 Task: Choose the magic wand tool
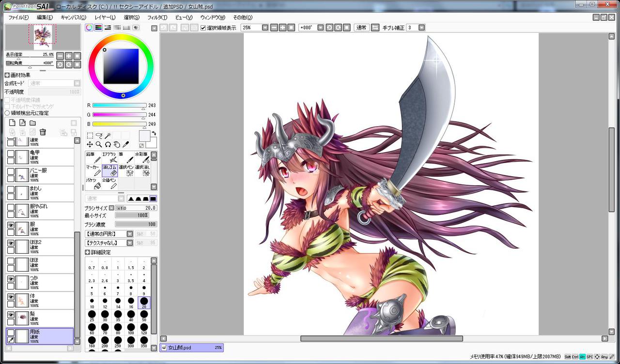[108, 136]
